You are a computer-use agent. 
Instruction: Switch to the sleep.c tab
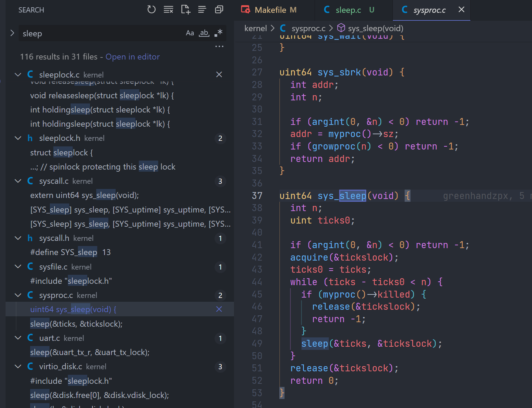(354, 10)
